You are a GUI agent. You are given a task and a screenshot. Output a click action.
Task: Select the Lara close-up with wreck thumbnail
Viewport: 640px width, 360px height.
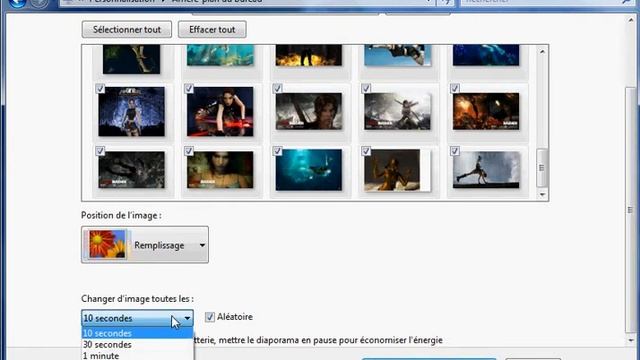pyautogui.click(x=309, y=111)
